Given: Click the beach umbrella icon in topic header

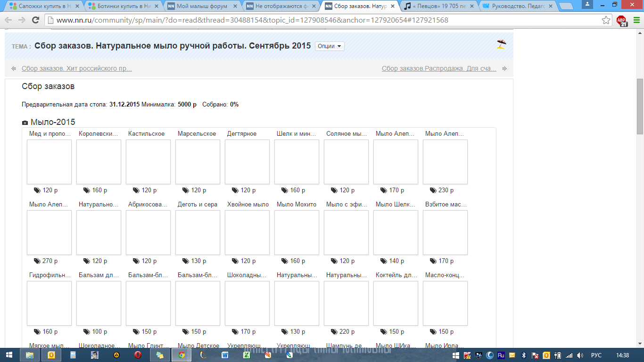Looking at the screenshot, I should click(x=501, y=44).
